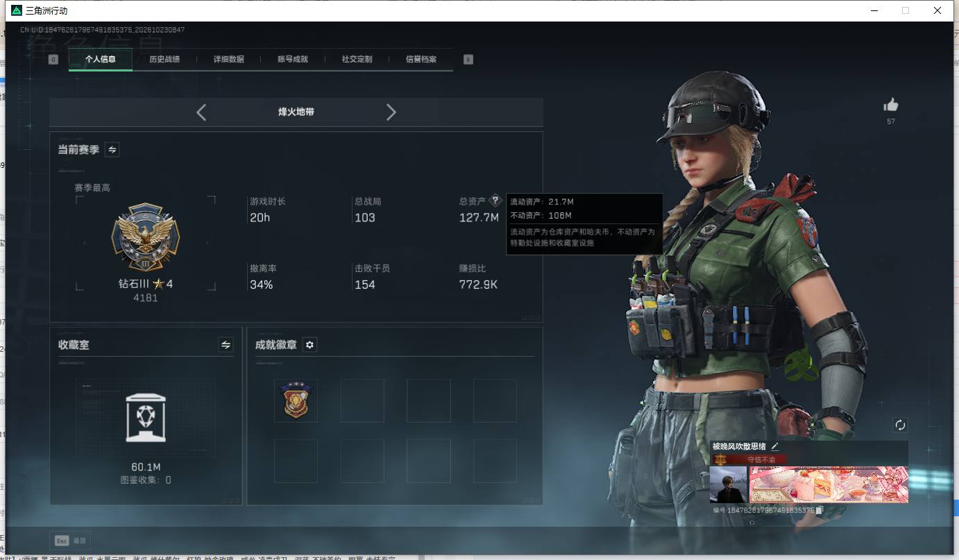
Task: Copy the 编号 with the copy icon
Action: (819, 511)
